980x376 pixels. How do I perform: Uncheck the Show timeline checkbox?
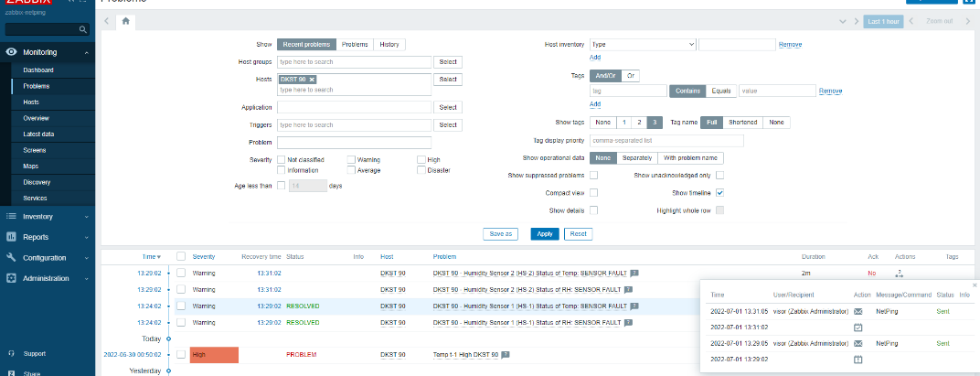pyautogui.click(x=720, y=193)
